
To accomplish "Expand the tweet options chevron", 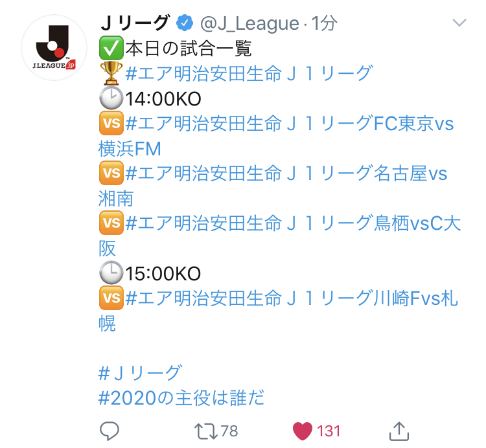I will 459,23.
